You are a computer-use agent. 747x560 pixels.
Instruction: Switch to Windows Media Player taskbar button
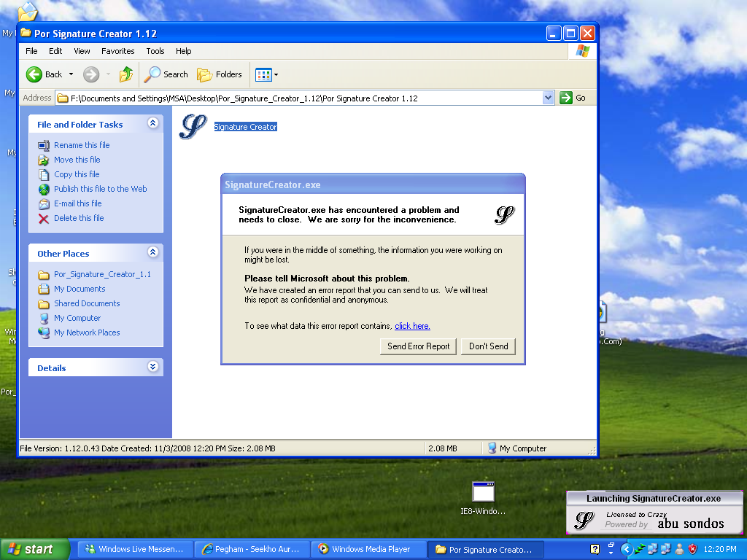(x=368, y=550)
